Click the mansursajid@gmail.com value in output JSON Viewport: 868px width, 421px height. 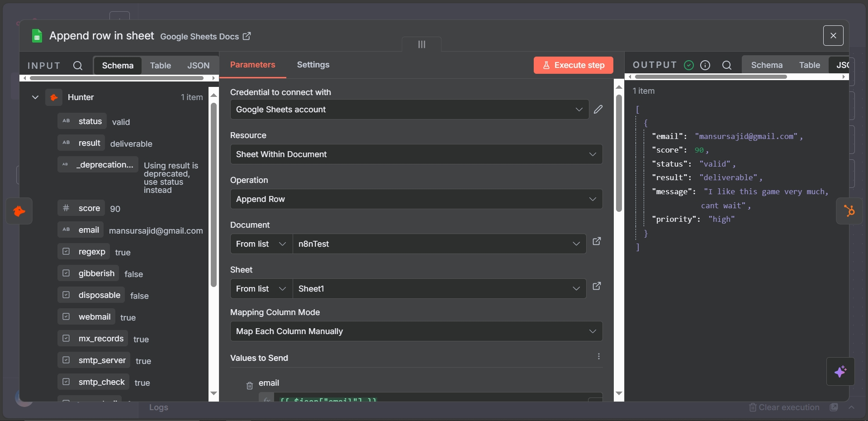[x=746, y=136]
